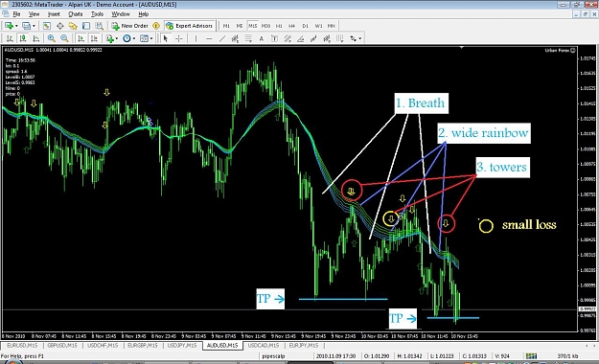Open the Strategy Tester icon
The image size is (599, 364).
[x=100, y=26]
